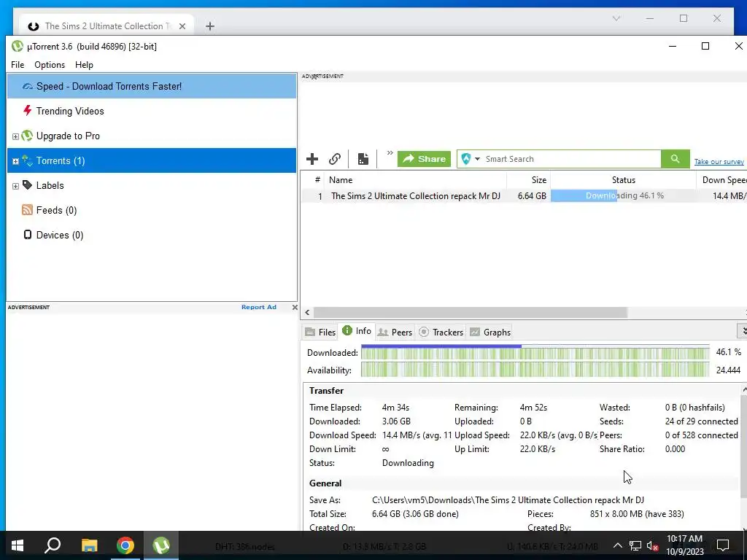
Task: Switch to the Trackers tab
Action: tap(441, 332)
